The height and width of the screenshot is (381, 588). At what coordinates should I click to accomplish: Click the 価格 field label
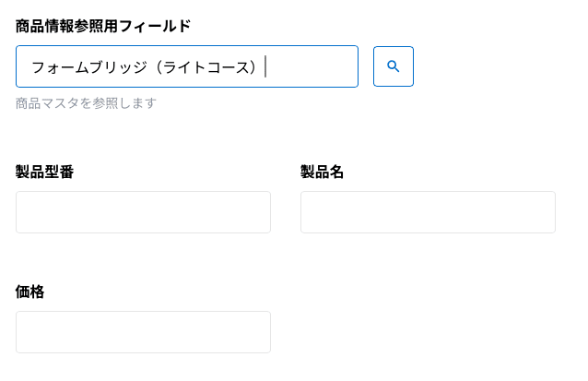click(x=30, y=292)
